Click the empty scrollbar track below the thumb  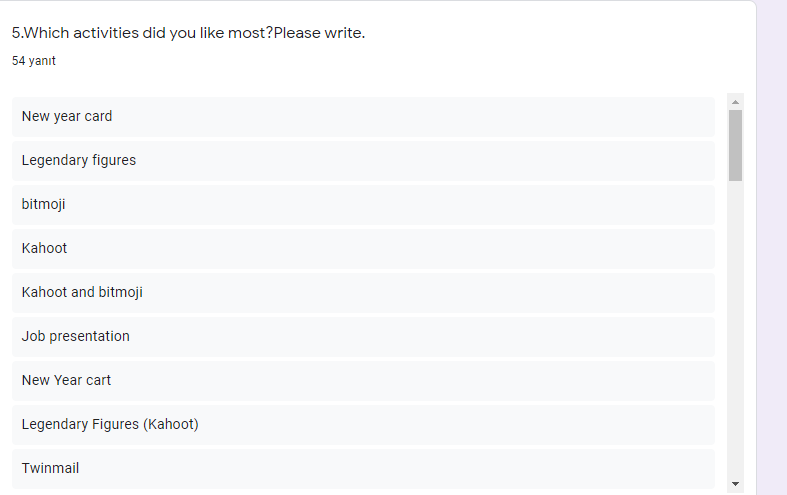point(736,330)
